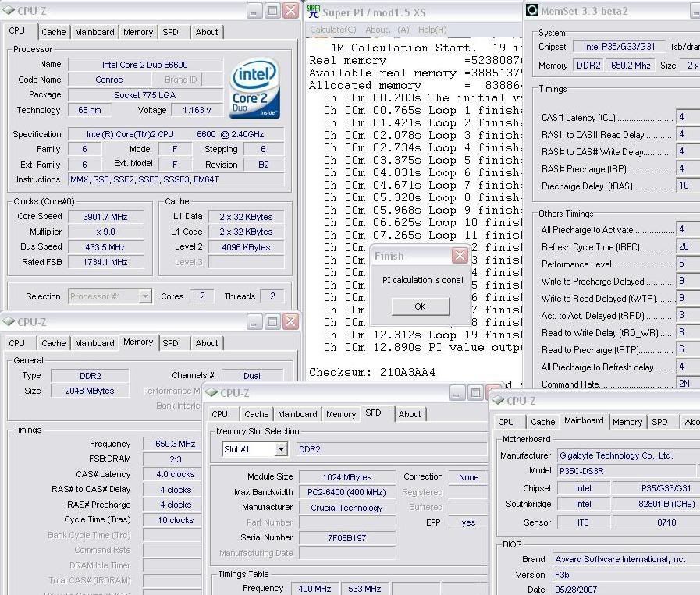Click the MemSet title bar icon
Image resolution: width=700 pixels, height=595 pixels.
(x=531, y=10)
